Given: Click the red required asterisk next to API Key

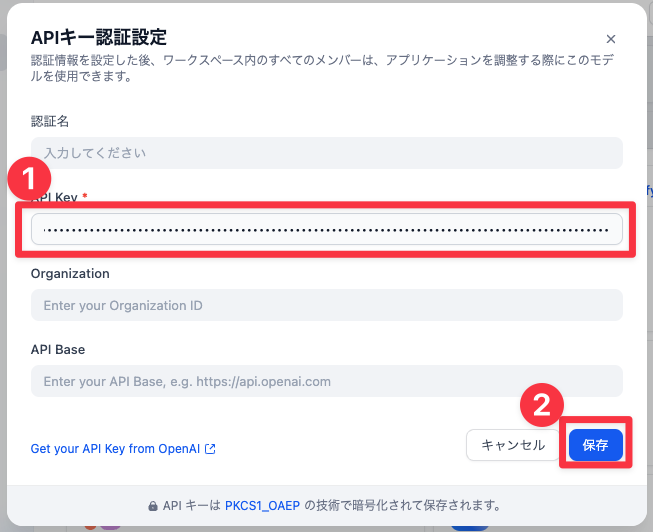Looking at the screenshot, I should point(85,198).
